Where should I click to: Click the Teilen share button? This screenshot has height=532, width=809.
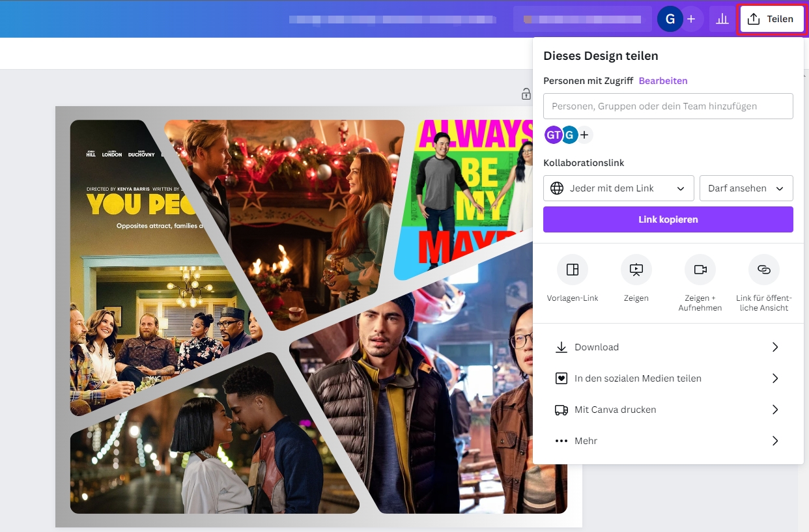771,19
